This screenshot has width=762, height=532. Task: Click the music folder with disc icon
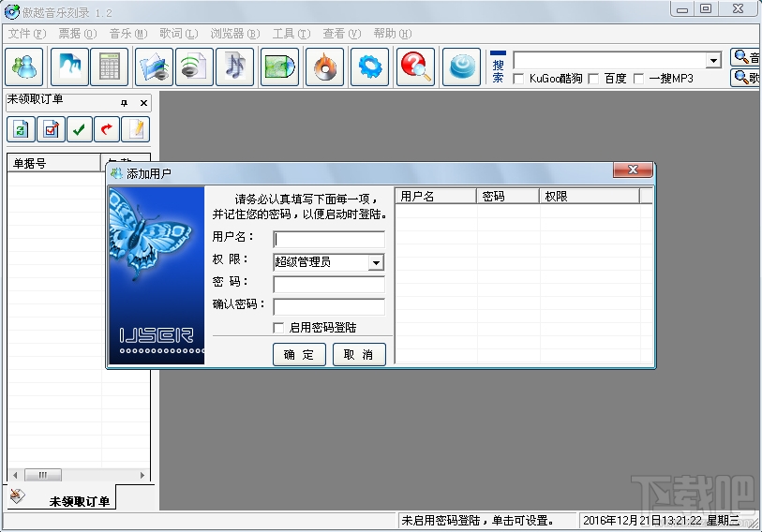(x=154, y=67)
